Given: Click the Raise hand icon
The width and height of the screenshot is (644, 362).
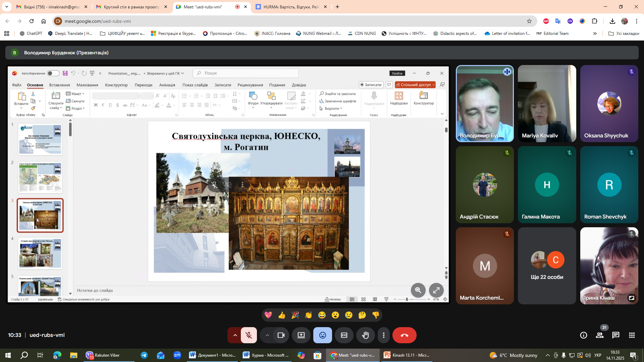Looking at the screenshot, I should pyautogui.click(x=365, y=335).
